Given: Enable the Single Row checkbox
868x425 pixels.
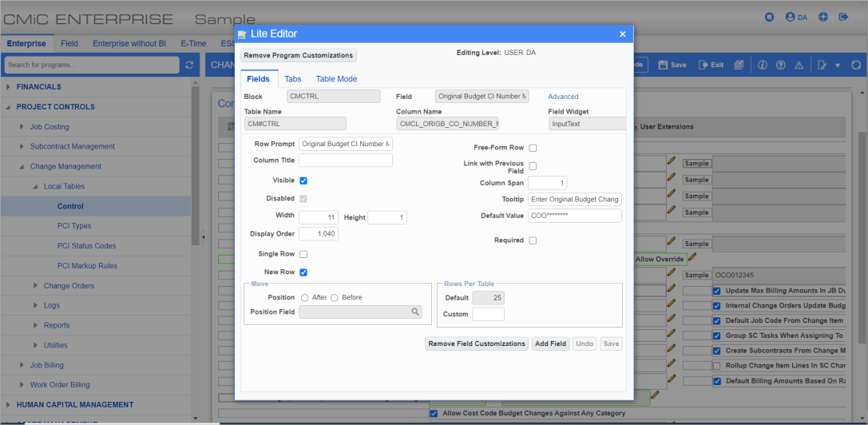Looking at the screenshot, I should 303,254.
